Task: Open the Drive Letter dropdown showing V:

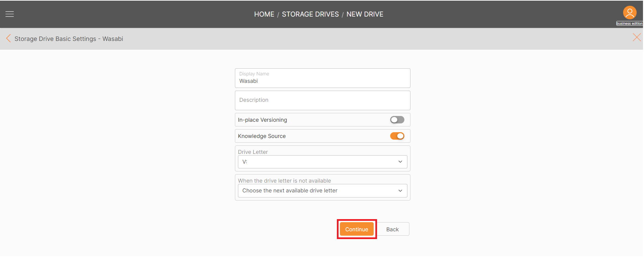Action: pyautogui.click(x=322, y=162)
